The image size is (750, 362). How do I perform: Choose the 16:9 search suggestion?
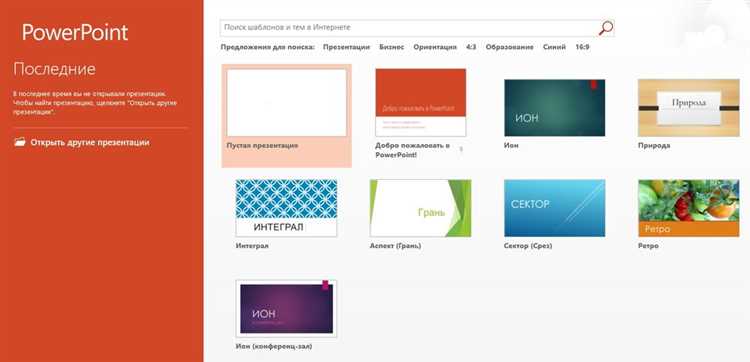point(582,47)
